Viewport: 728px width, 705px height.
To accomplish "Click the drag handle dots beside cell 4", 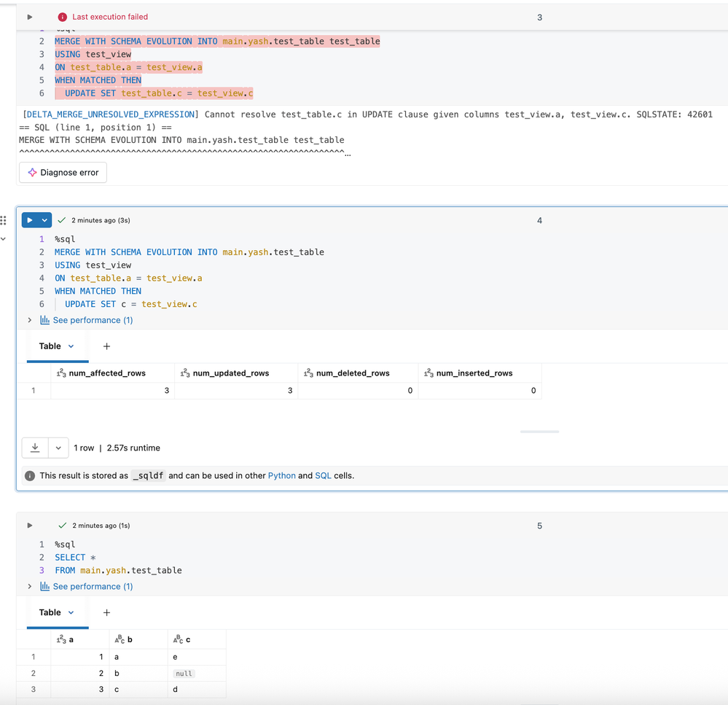I will [4, 220].
